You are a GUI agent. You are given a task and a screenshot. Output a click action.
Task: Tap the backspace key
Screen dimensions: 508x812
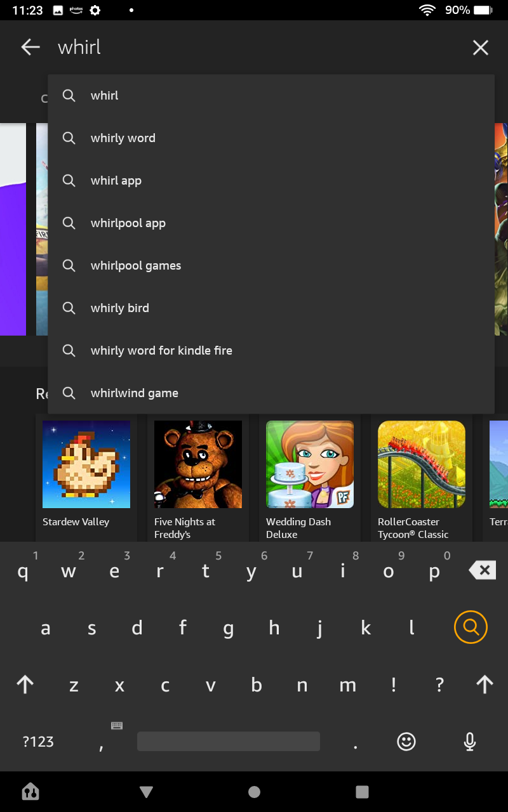[483, 570]
